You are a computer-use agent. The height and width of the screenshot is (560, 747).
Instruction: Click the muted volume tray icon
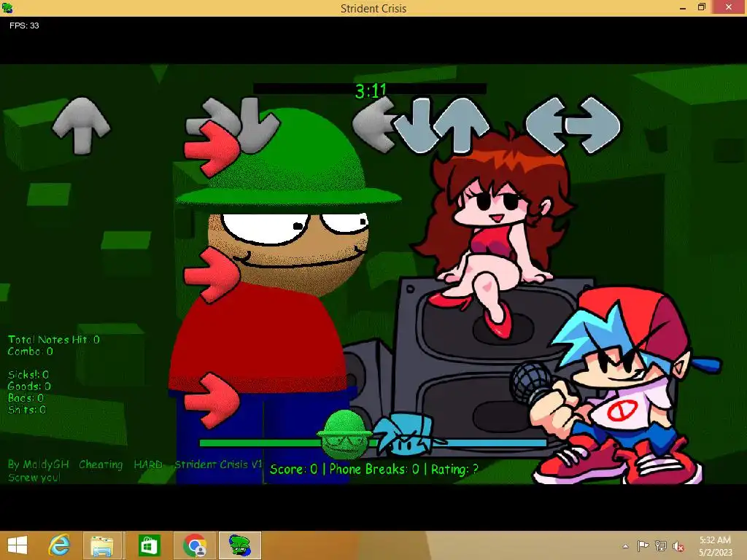(678, 546)
